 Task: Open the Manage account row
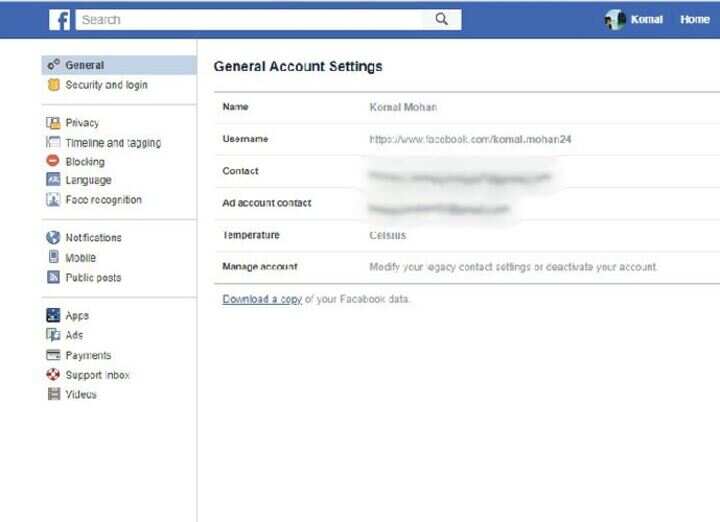pyautogui.click(x=467, y=267)
